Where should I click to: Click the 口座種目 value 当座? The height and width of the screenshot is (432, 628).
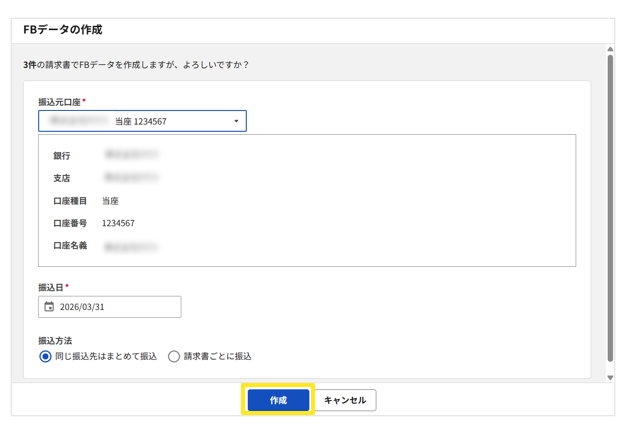click(110, 201)
